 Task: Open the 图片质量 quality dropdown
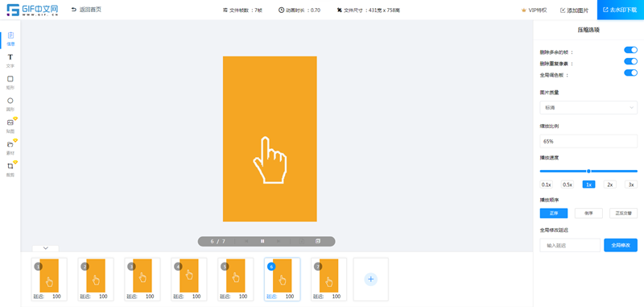588,108
